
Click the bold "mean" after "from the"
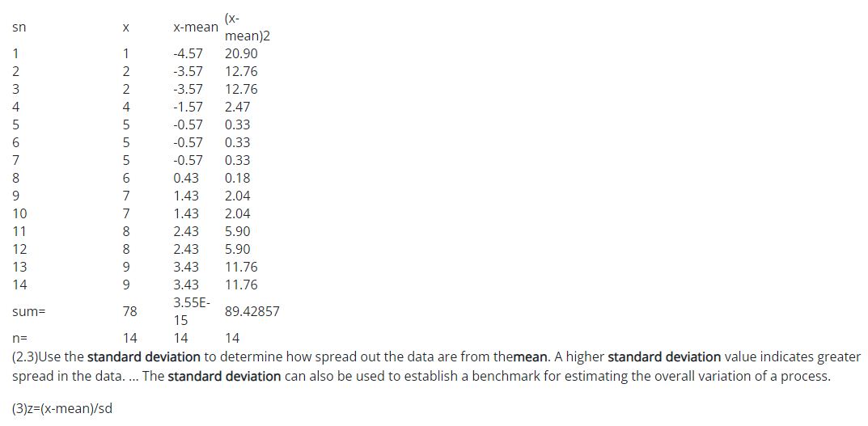click(x=531, y=356)
